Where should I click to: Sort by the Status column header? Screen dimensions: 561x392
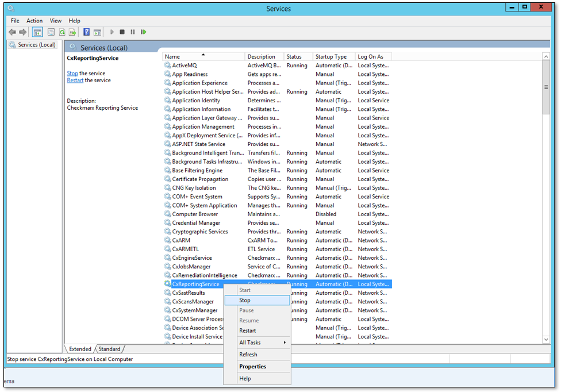point(298,56)
